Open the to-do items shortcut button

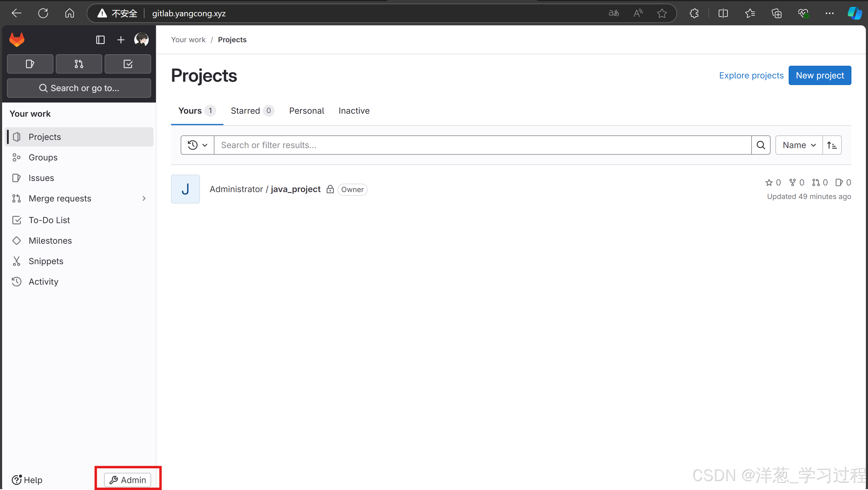(x=128, y=64)
